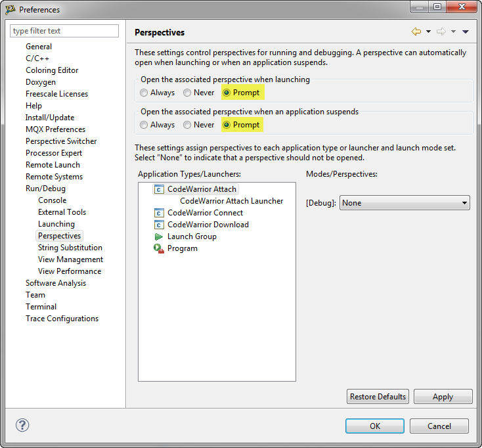The image size is (482, 448).
Task: Select Always for perspective when launching
Action: pos(144,93)
